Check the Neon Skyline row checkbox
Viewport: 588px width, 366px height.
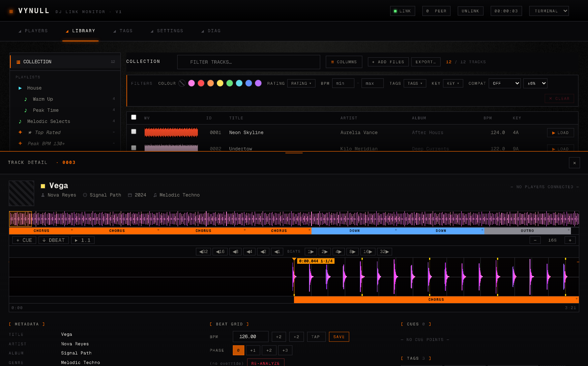pos(134,131)
